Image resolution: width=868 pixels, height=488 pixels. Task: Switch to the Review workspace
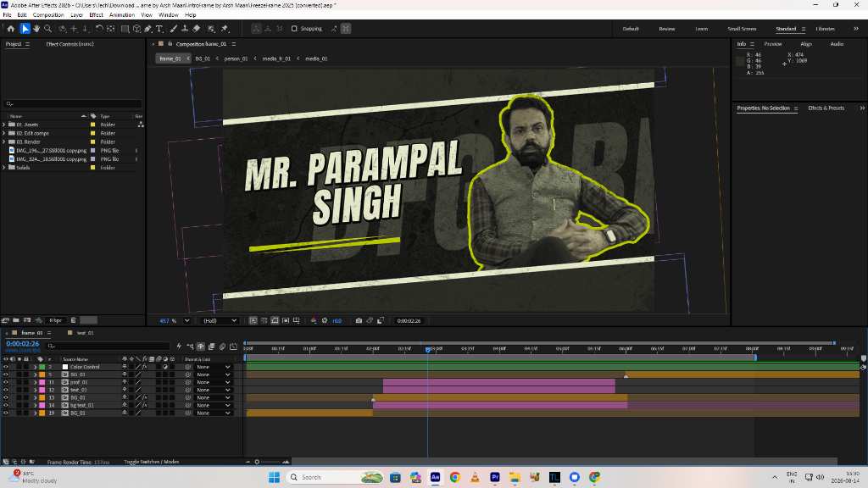[x=666, y=29]
